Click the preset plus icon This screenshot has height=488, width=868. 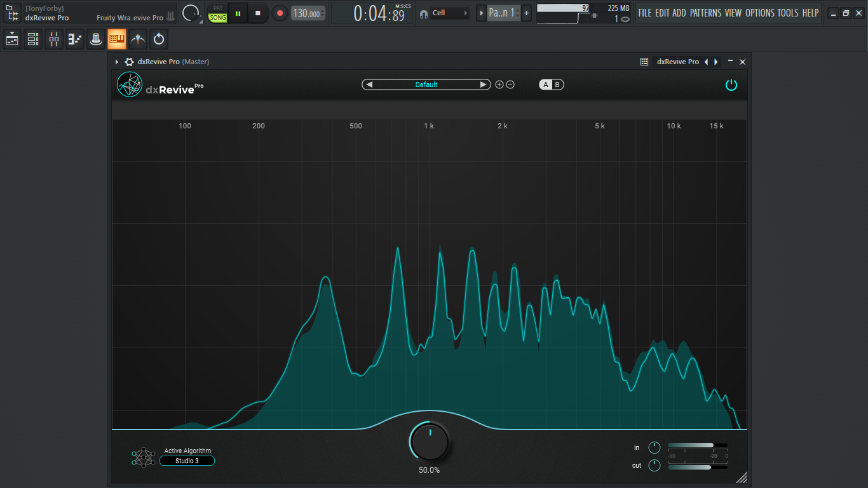(x=499, y=85)
